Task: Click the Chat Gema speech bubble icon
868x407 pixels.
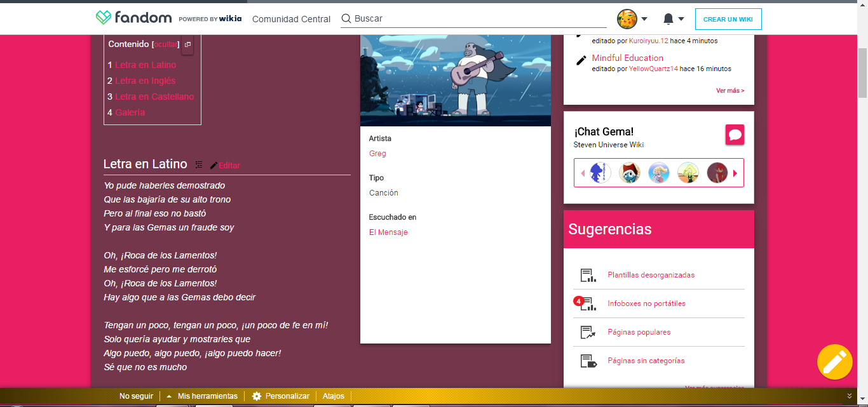Action: (735, 135)
